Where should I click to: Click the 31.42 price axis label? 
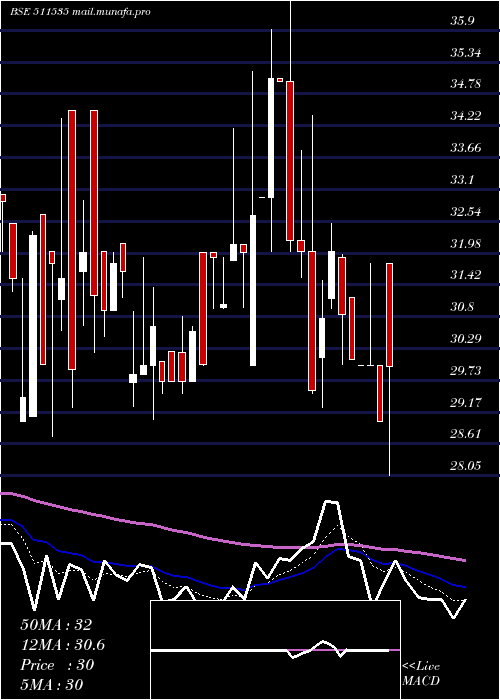(x=466, y=275)
